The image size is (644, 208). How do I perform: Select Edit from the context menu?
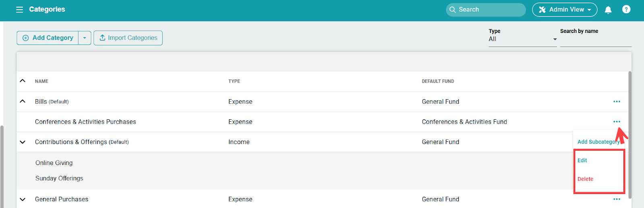tap(582, 161)
